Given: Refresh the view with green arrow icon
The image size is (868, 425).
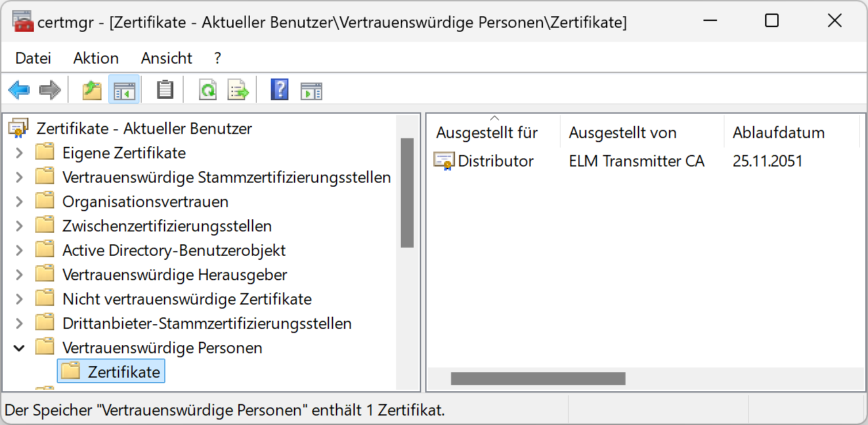Looking at the screenshot, I should tap(208, 89).
